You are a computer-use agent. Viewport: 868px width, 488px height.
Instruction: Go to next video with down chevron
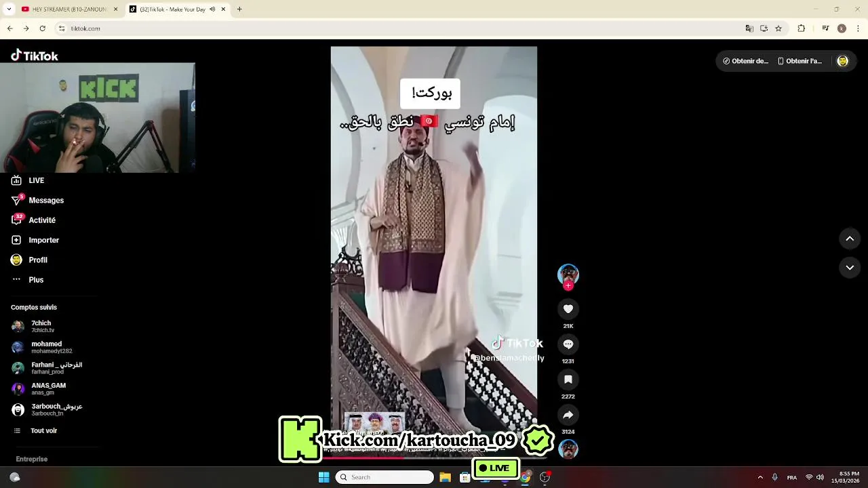click(850, 268)
